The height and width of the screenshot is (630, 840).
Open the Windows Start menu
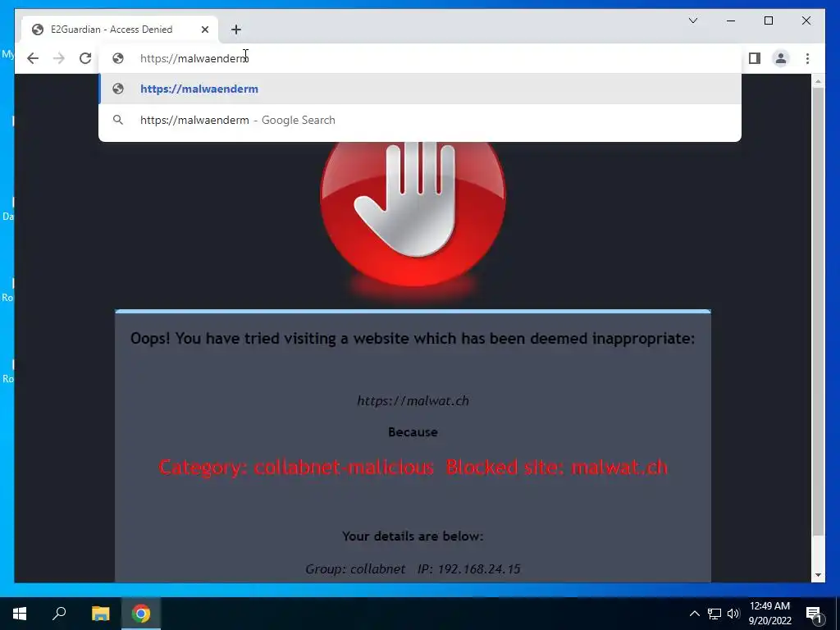pyautogui.click(x=20, y=614)
